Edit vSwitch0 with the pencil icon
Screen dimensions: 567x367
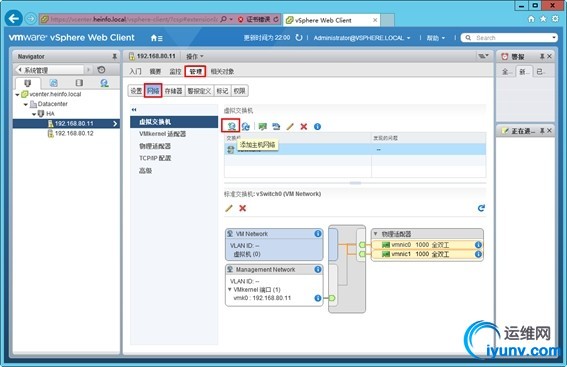tap(229, 208)
